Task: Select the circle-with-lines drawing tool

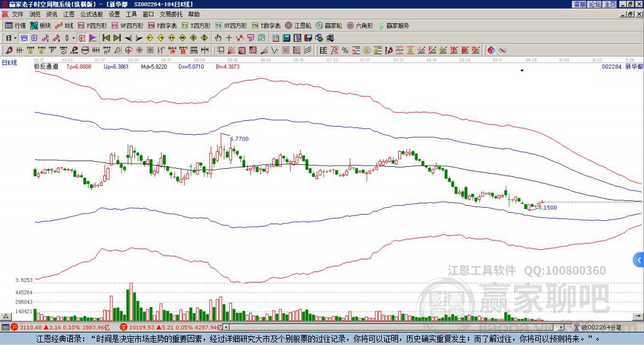Action: [x=85, y=50]
